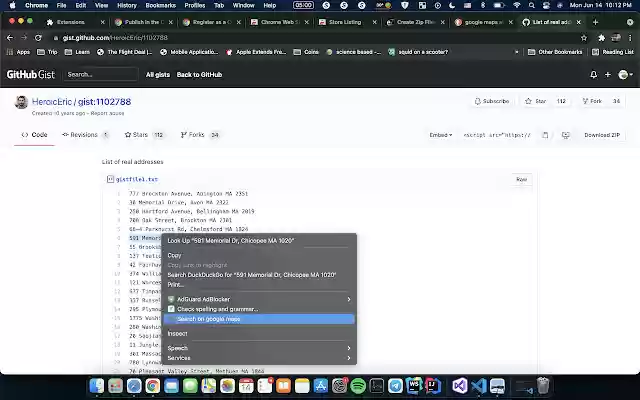Viewport: 640px width, 400px height.
Task: Reload the current page
Action: click(38, 38)
